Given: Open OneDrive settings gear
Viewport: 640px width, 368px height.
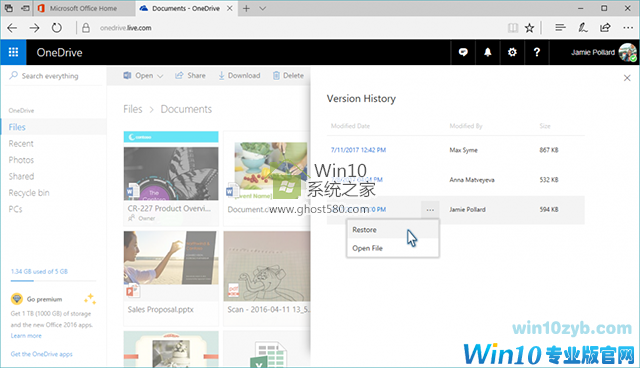Looking at the screenshot, I should point(512,52).
